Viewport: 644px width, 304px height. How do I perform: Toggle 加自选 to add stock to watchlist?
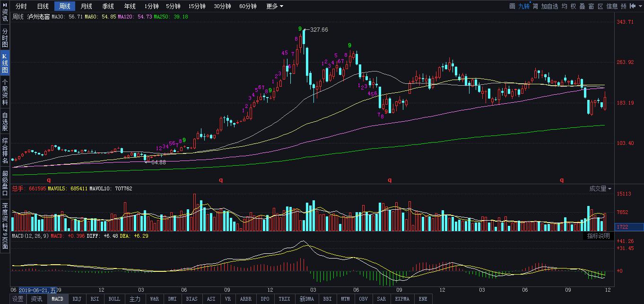tap(549, 6)
